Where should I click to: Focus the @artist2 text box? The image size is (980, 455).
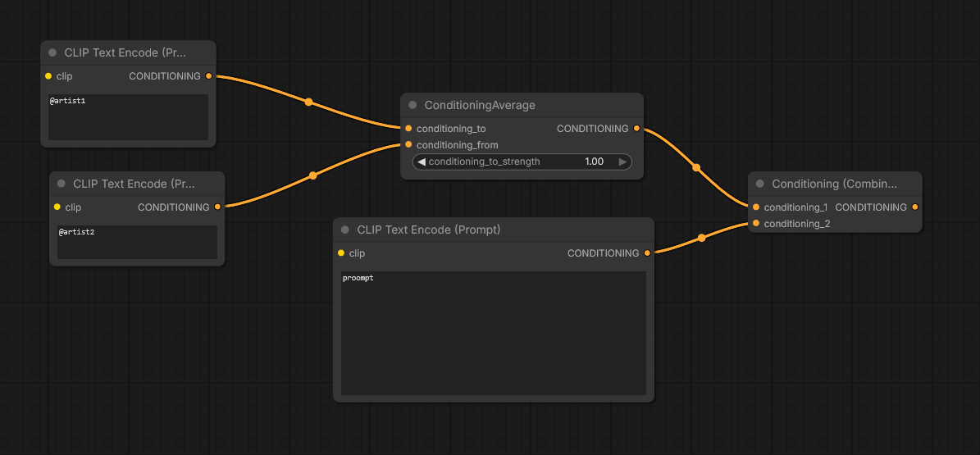pos(137,243)
